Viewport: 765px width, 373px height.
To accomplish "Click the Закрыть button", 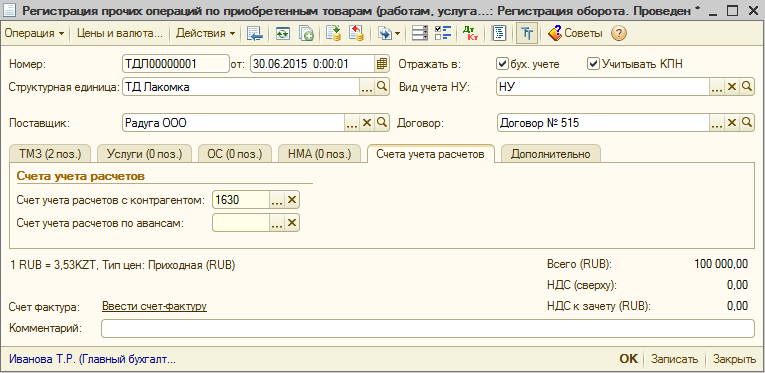I will click(x=734, y=359).
